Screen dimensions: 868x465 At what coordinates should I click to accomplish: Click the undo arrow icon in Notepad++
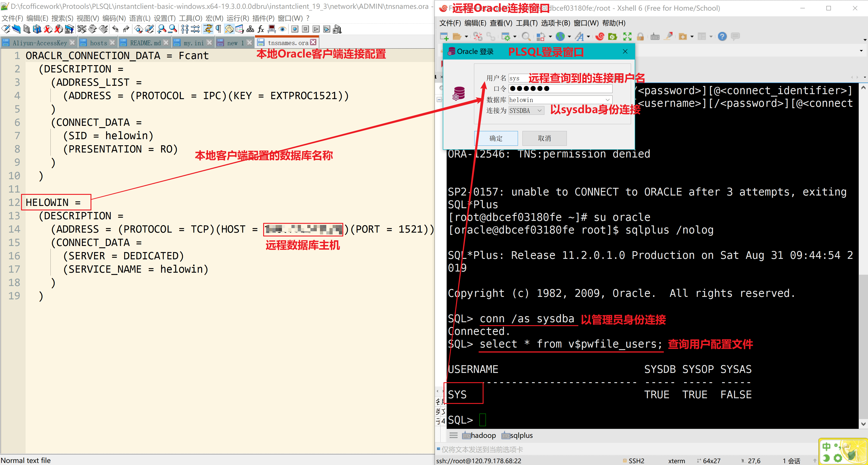(115, 29)
